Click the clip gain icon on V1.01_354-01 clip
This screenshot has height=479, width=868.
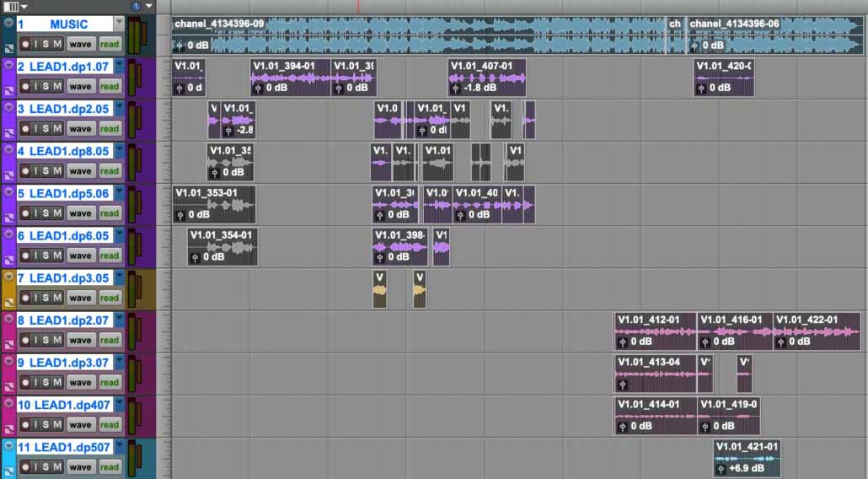click(x=195, y=257)
